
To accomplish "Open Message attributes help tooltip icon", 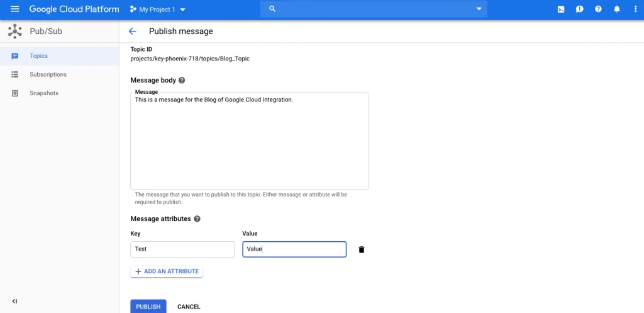I will [x=197, y=219].
